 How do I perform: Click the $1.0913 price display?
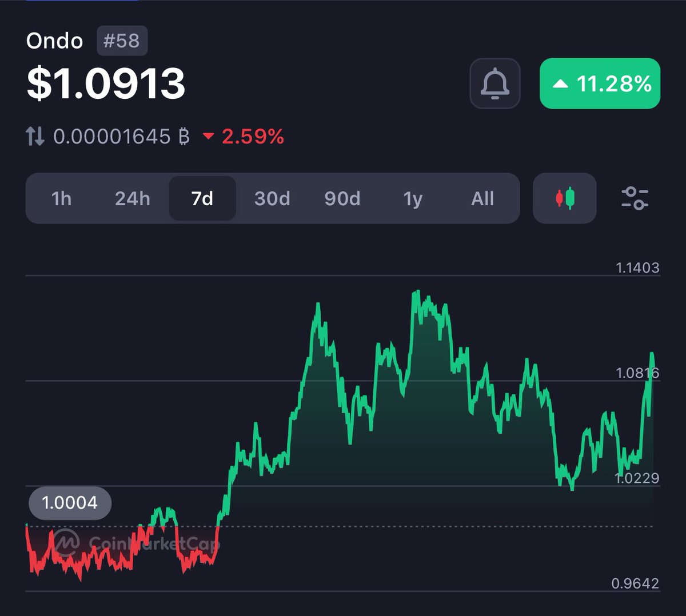click(x=106, y=85)
